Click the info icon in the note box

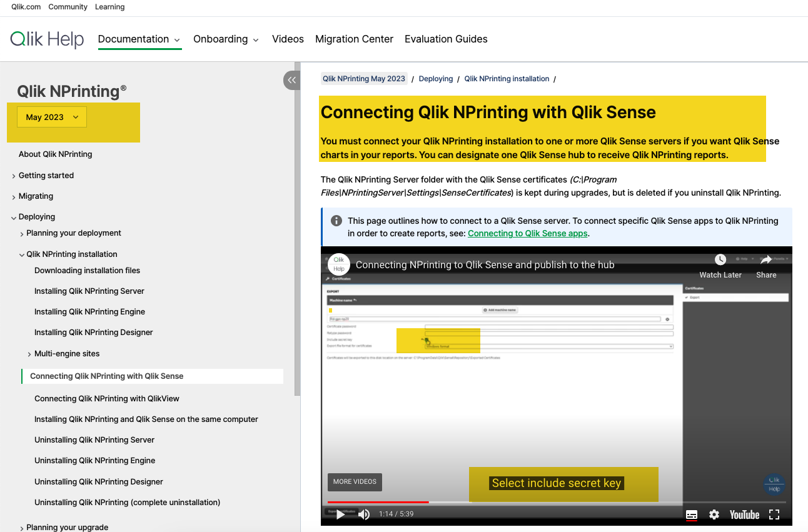click(x=336, y=221)
